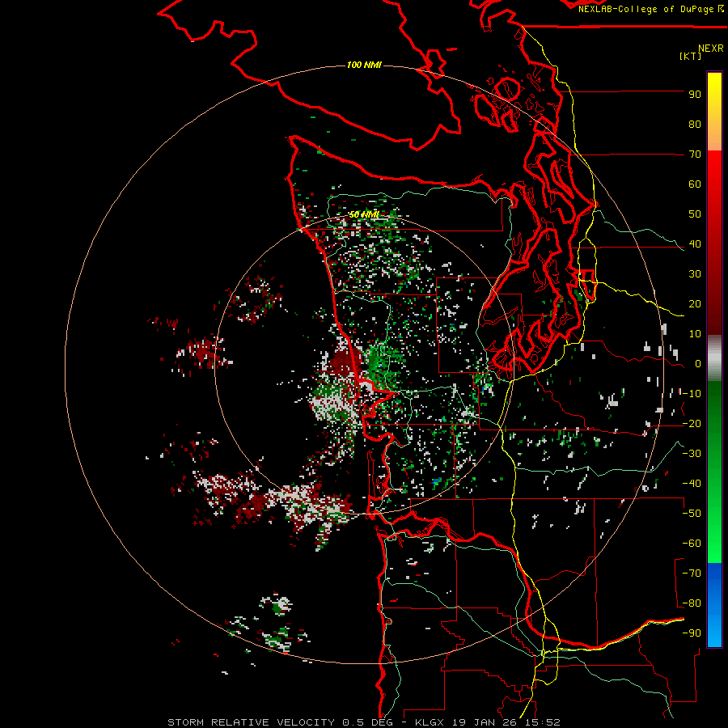Select the -60 scale value

[x=692, y=544]
